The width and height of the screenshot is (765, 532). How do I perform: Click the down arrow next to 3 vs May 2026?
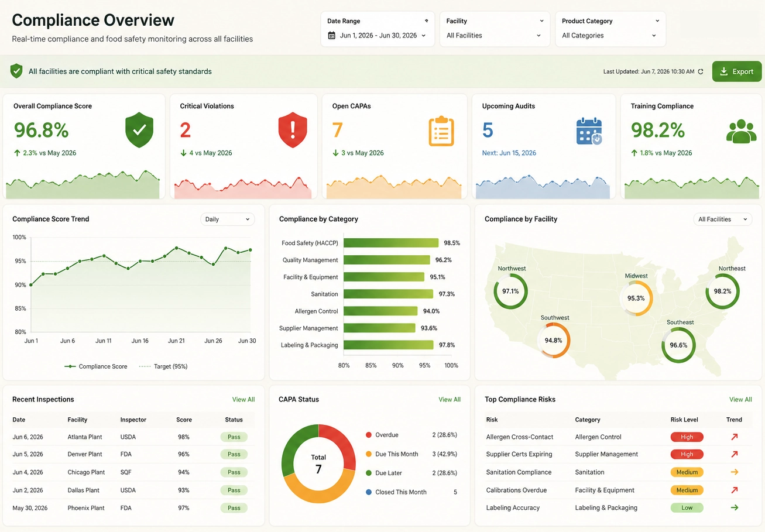coord(336,153)
